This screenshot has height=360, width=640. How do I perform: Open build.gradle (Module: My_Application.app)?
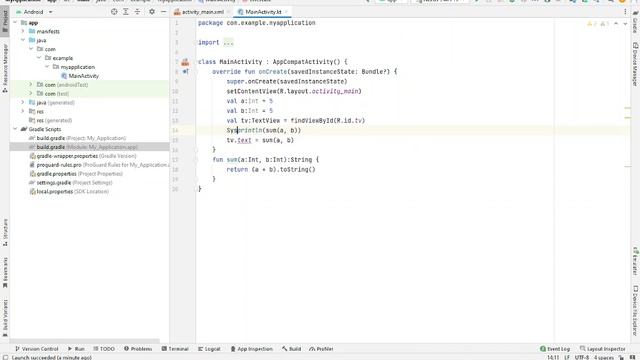click(x=84, y=147)
